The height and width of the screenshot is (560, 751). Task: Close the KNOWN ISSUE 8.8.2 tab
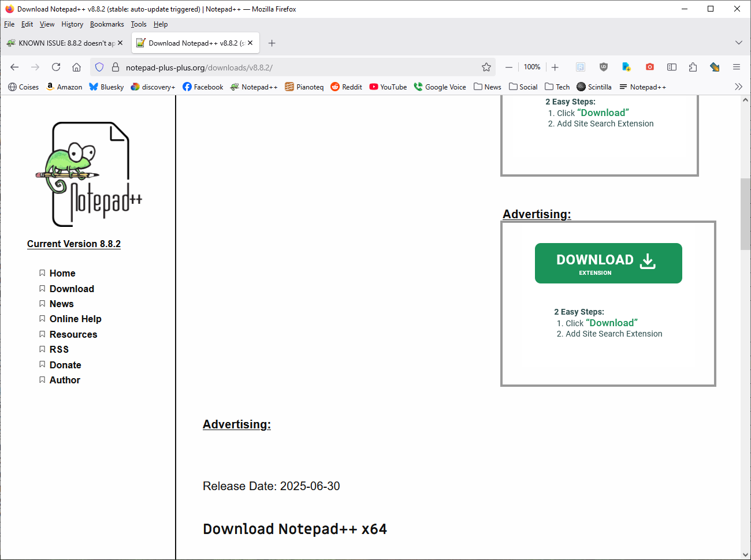coord(120,43)
